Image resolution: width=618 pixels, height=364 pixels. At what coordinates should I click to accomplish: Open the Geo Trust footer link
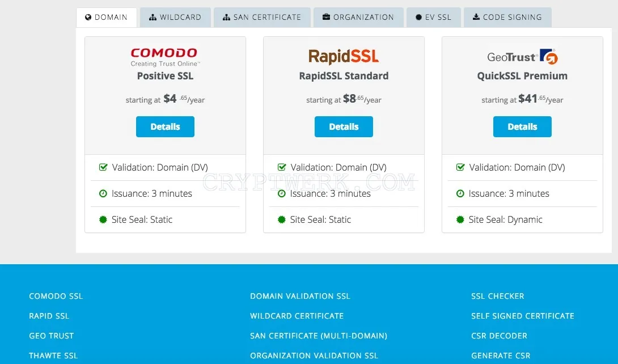pyautogui.click(x=51, y=336)
